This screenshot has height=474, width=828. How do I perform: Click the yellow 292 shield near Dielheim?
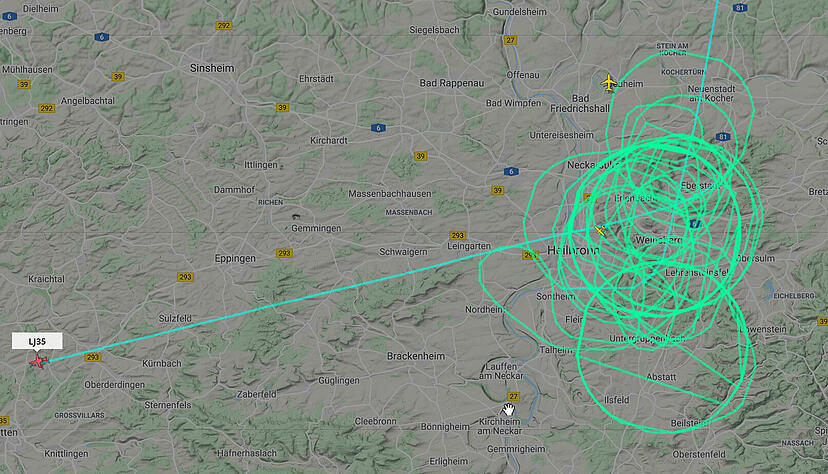pyautogui.click(x=223, y=25)
